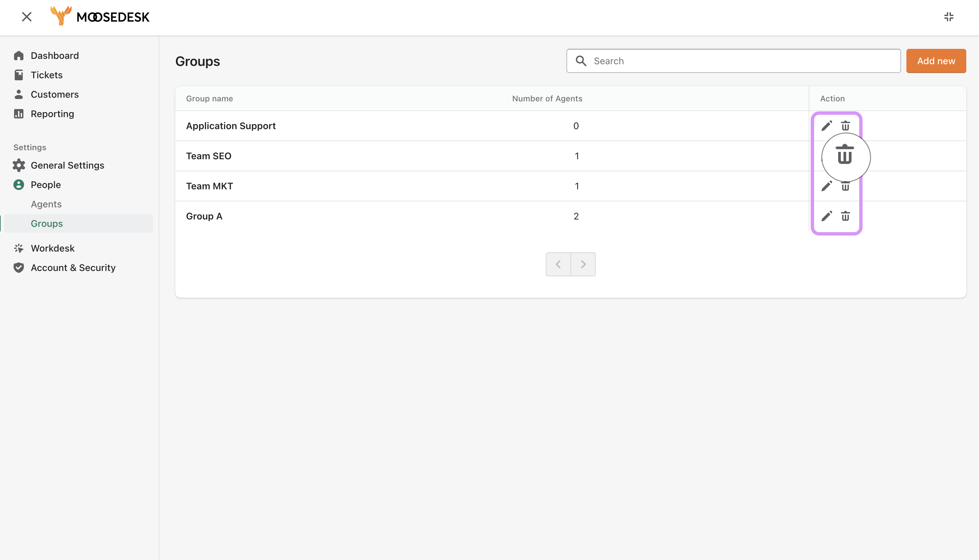The image size is (979, 560).
Task: Click the agent count 1 in Team SEO row
Action: click(576, 156)
